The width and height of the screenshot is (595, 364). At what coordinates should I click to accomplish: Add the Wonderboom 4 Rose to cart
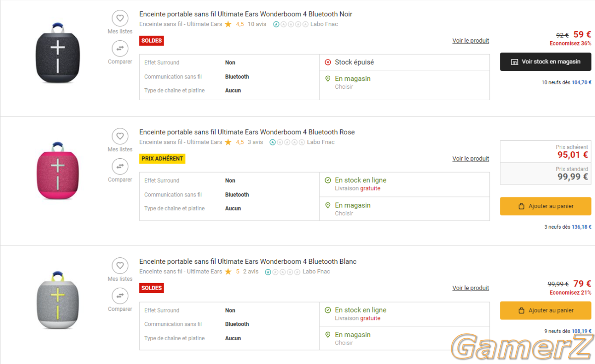tap(545, 206)
